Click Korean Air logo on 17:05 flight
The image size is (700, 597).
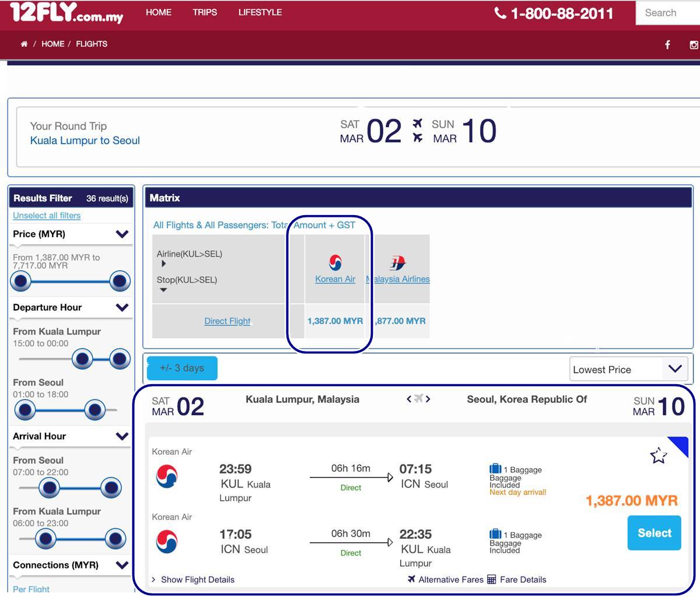[x=167, y=542]
